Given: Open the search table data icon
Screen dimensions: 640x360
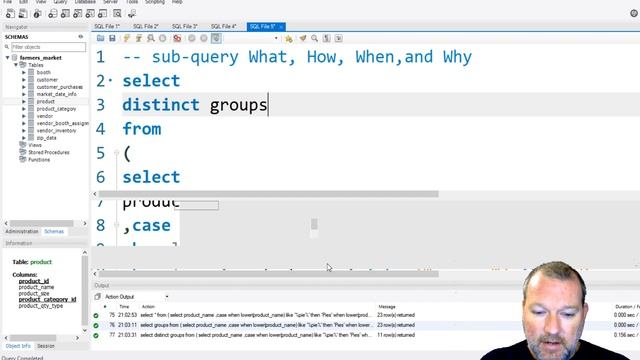Looking at the screenshot, I should point(117,13).
